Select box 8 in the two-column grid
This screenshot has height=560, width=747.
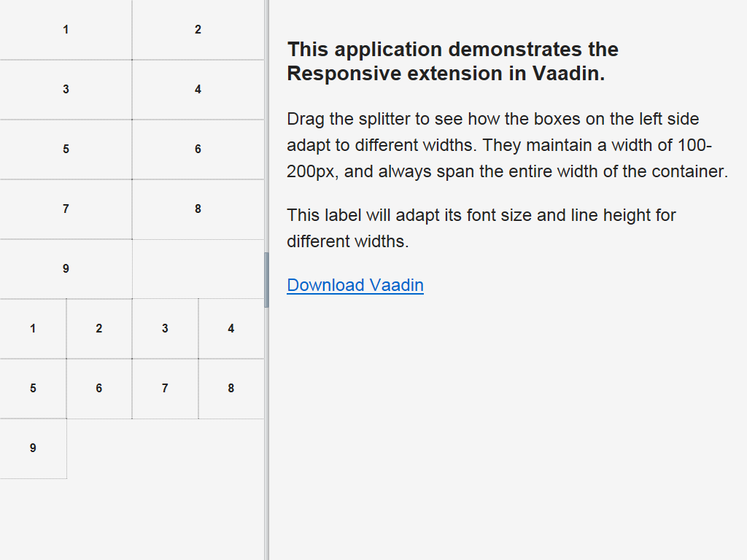click(198, 209)
